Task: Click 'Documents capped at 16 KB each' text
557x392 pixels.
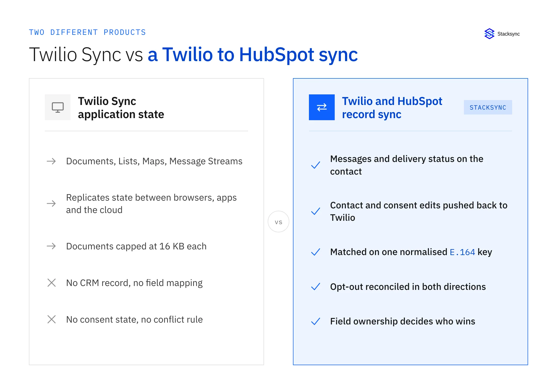Action: pyautogui.click(x=136, y=246)
